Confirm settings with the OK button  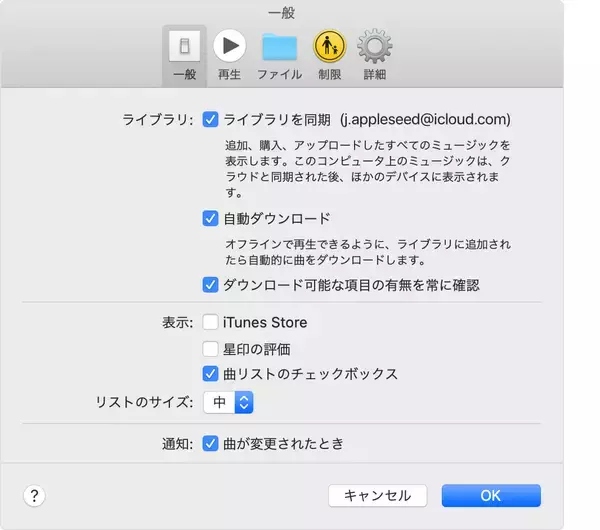click(x=491, y=496)
